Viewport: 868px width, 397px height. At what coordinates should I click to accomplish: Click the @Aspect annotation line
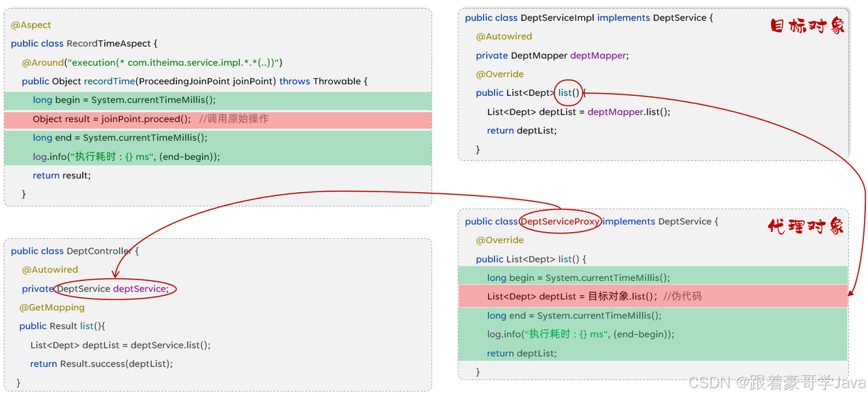(x=31, y=25)
